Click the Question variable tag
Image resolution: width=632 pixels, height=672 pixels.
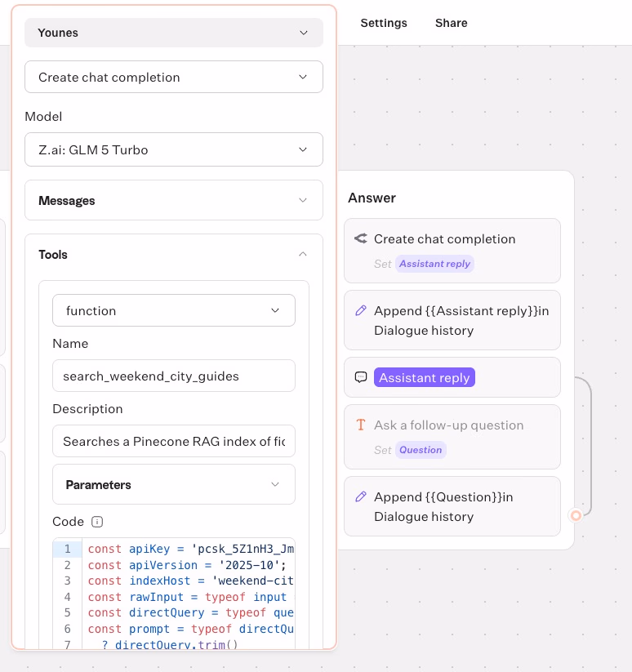(421, 450)
